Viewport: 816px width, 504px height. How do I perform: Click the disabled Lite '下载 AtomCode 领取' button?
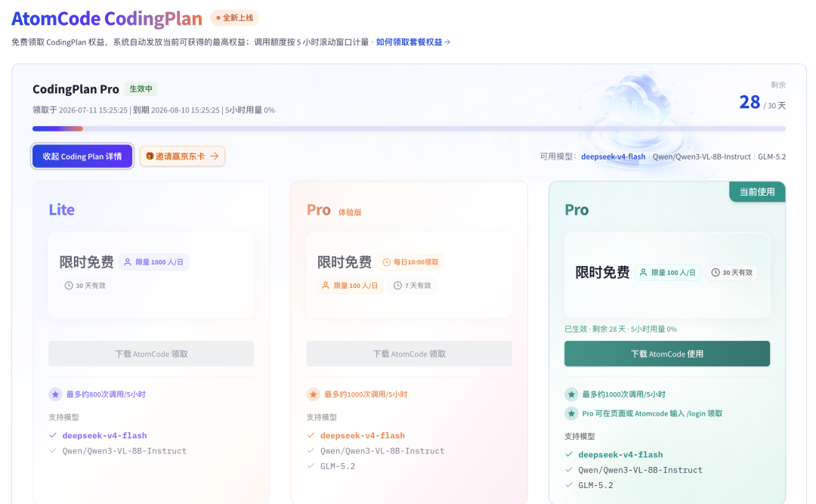[151, 354]
